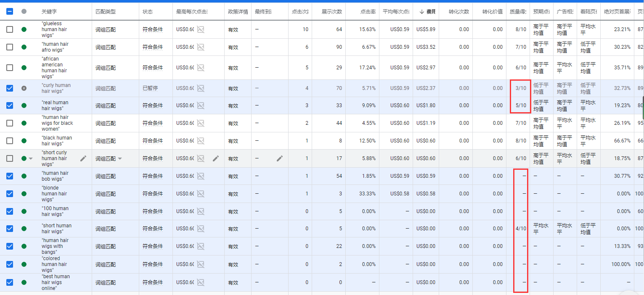
Task: Toggle the select-all checkbox in the table header
Action: coord(9,11)
